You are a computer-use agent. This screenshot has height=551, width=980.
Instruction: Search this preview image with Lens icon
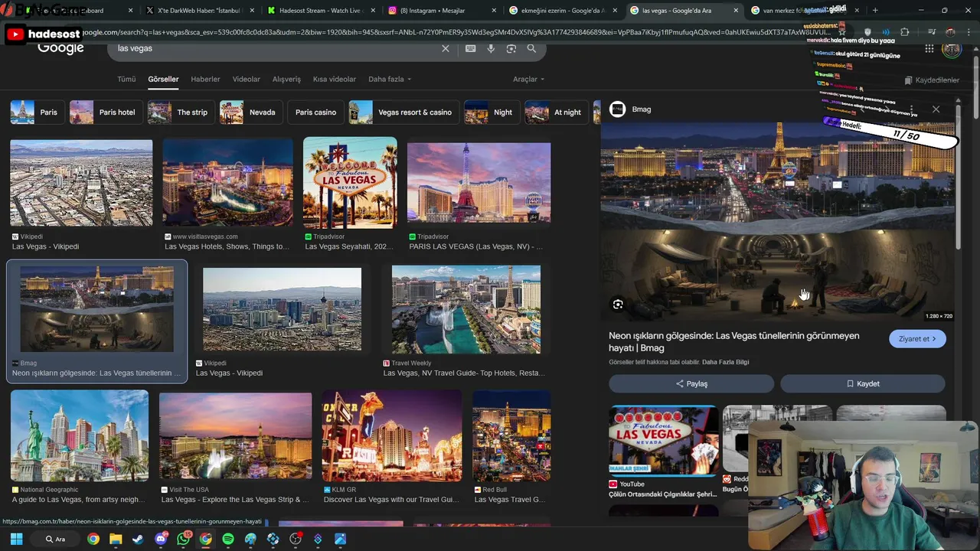(x=618, y=305)
